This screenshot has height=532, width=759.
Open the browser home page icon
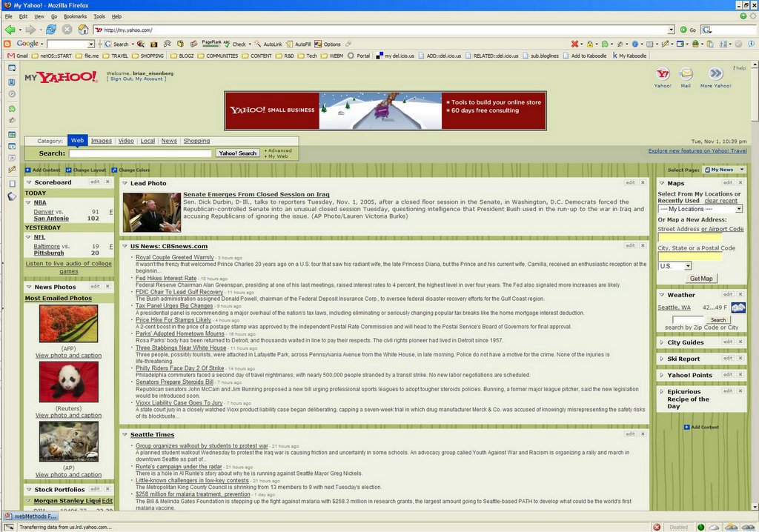(83, 30)
